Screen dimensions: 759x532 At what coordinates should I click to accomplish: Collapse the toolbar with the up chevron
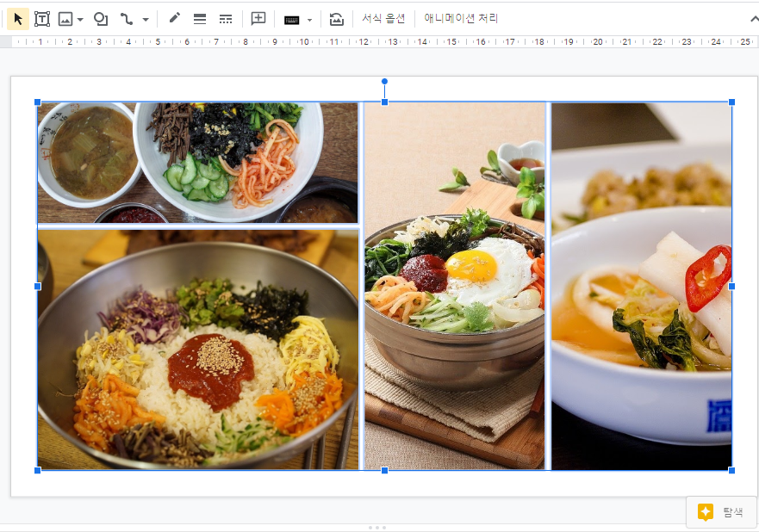754,19
